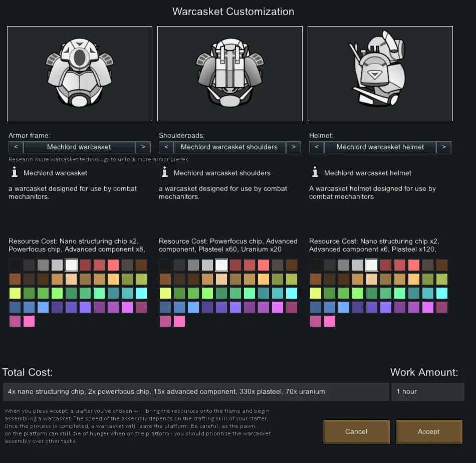
Task: Advance to the next shoulderpads option
Action: pos(294,147)
